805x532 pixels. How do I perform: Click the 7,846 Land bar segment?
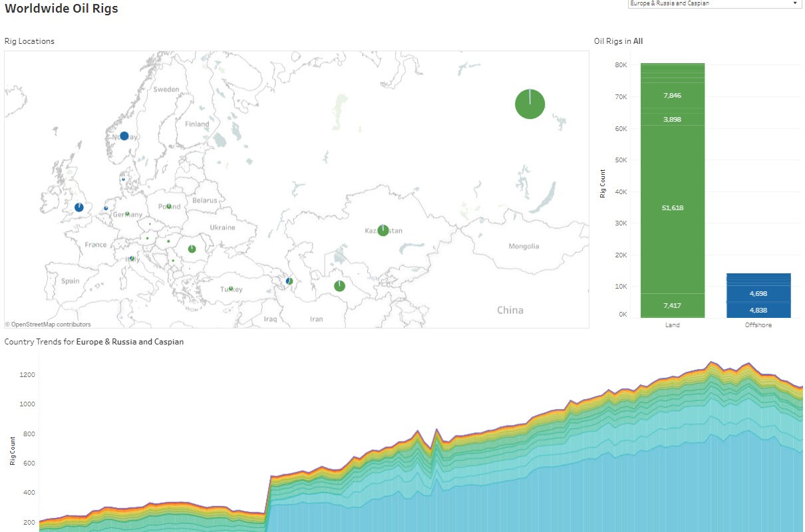click(673, 96)
